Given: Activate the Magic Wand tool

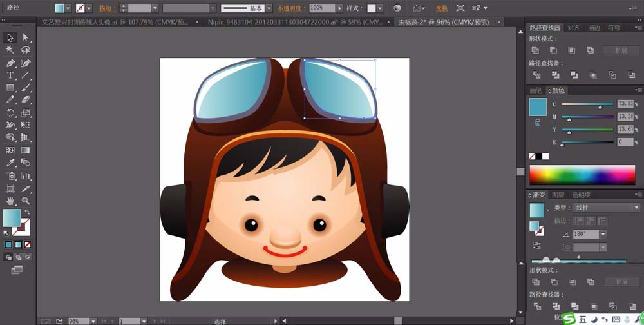Looking at the screenshot, I should coord(10,50).
